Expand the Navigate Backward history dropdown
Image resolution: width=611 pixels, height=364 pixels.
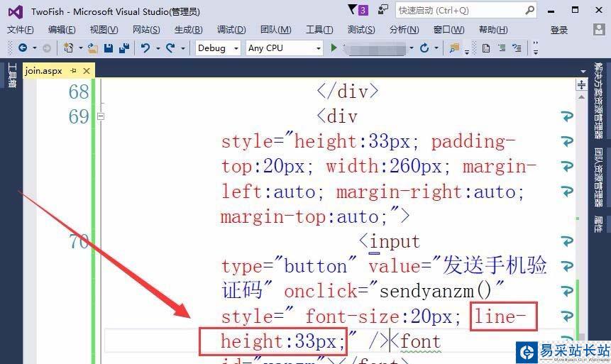click(x=34, y=48)
